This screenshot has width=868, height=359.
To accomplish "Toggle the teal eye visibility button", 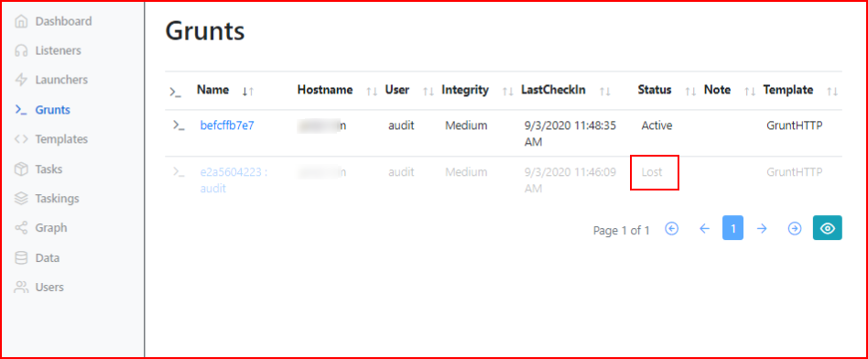I will point(827,228).
